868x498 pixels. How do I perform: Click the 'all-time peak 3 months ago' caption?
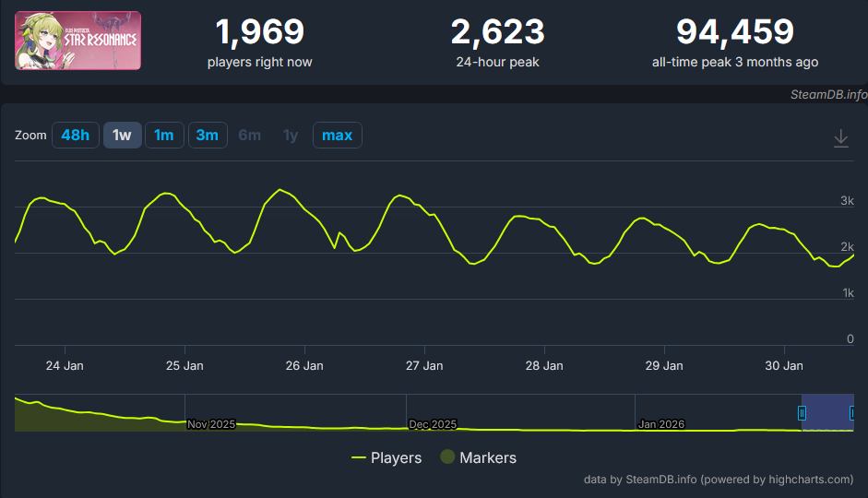(735, 62)
